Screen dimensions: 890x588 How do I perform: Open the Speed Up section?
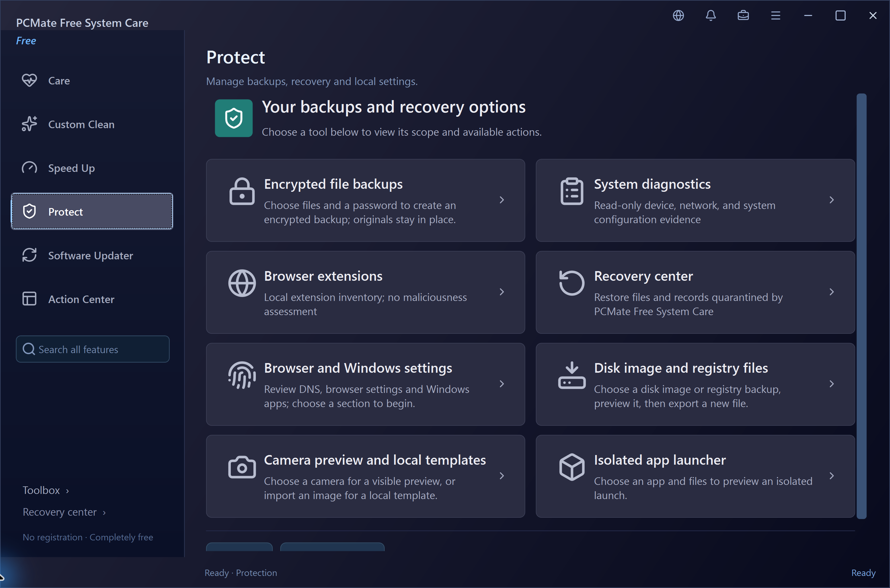tap(92, 168)
